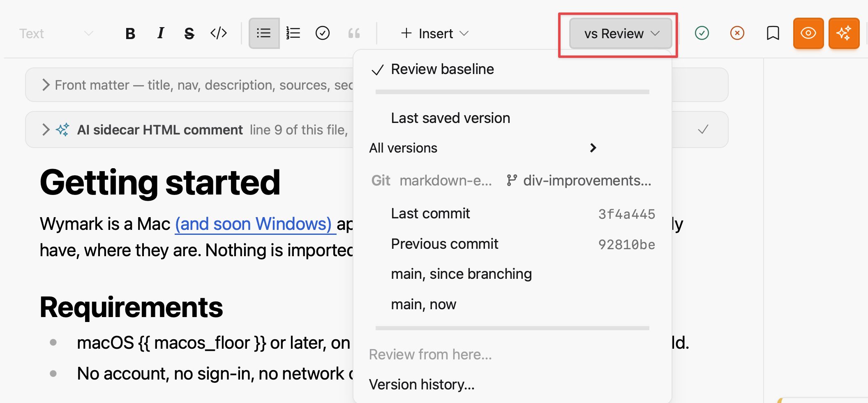Select main, now option
This screenshot has height=403, width=868.
(512, 305)
